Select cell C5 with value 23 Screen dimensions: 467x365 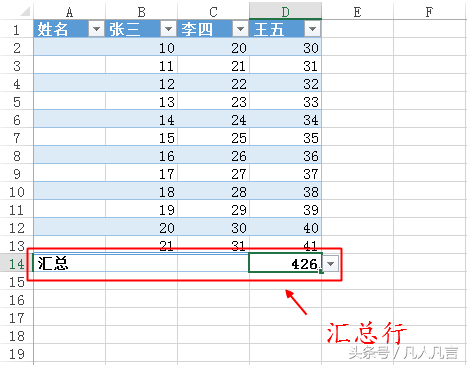tap(213, 102)
